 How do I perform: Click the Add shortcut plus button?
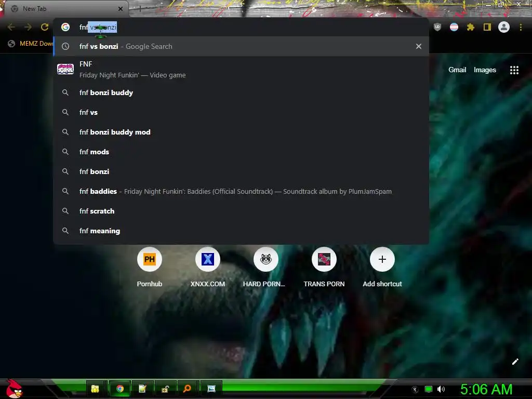tap(382, 259)
